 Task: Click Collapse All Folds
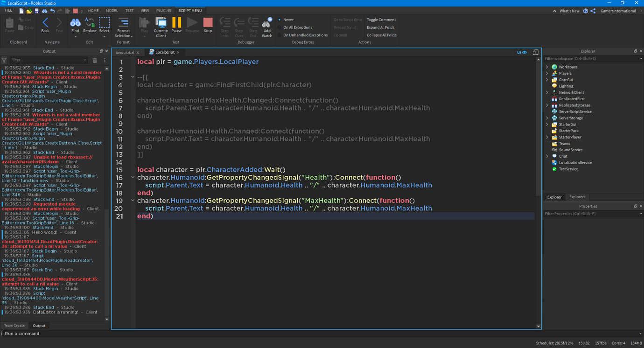point(381,35)
